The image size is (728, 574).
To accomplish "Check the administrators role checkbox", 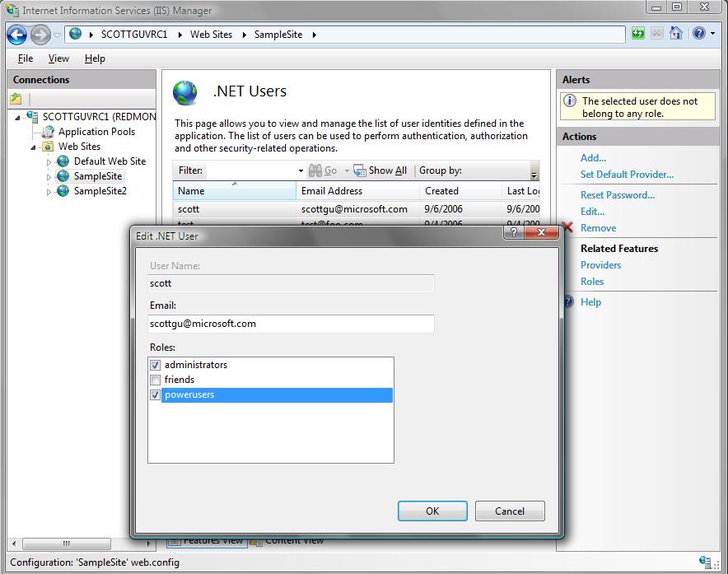I will click(x=155, y=365).
